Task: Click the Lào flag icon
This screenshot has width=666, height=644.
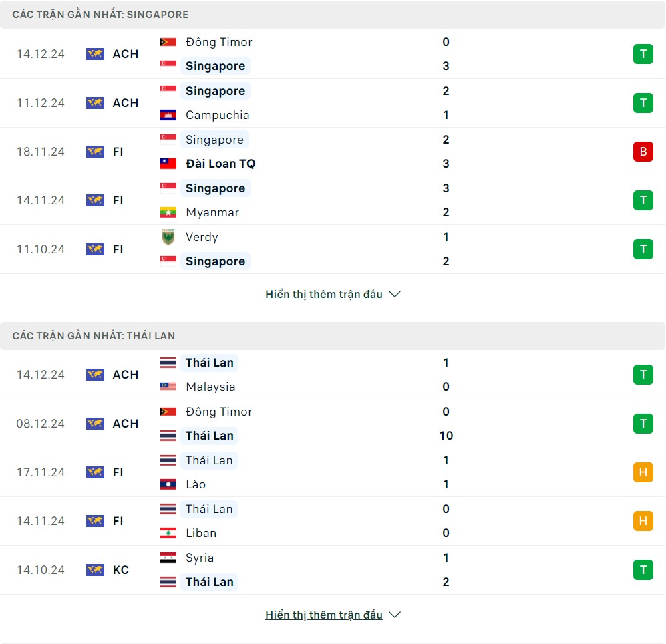Action: point(168,484)
